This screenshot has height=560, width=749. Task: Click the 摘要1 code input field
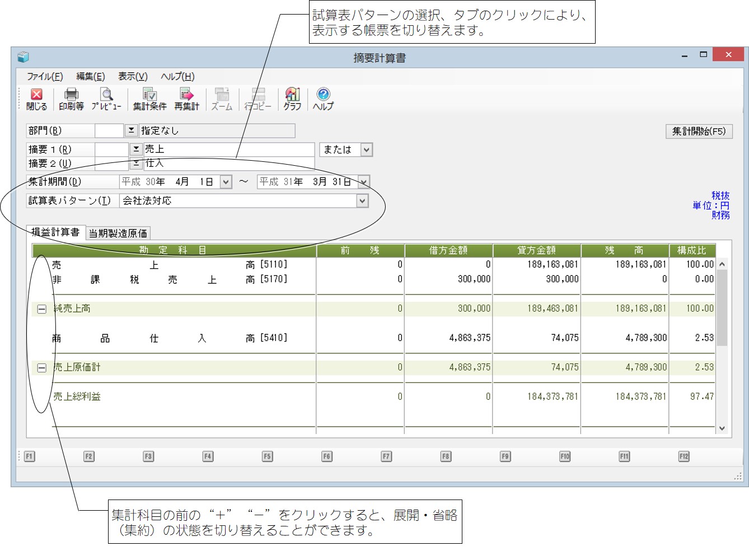coord(111,150)
